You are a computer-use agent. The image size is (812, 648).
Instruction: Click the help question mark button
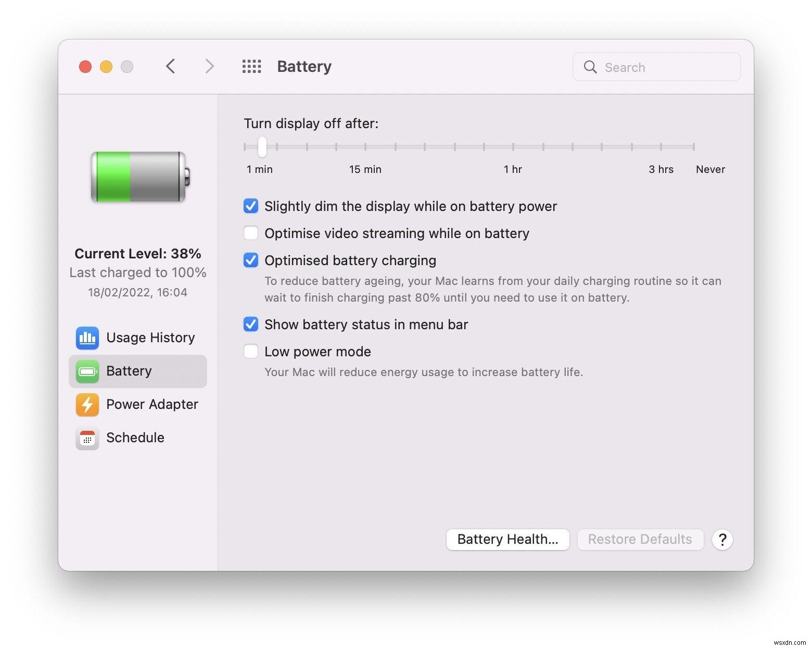722,540
